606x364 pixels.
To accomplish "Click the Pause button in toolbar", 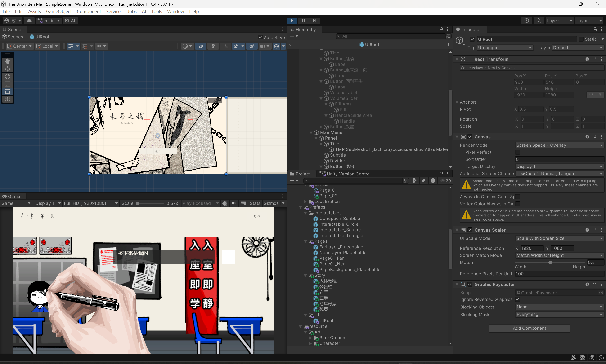I will (303, 21).
